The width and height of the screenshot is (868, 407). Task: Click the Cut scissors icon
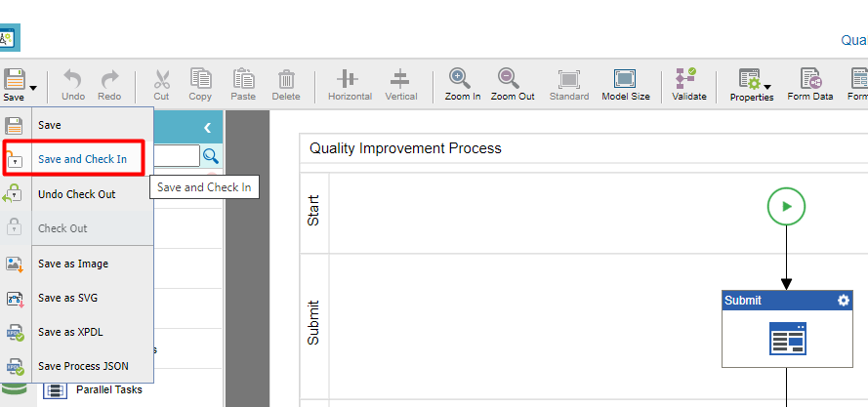(x=161, y=80)
